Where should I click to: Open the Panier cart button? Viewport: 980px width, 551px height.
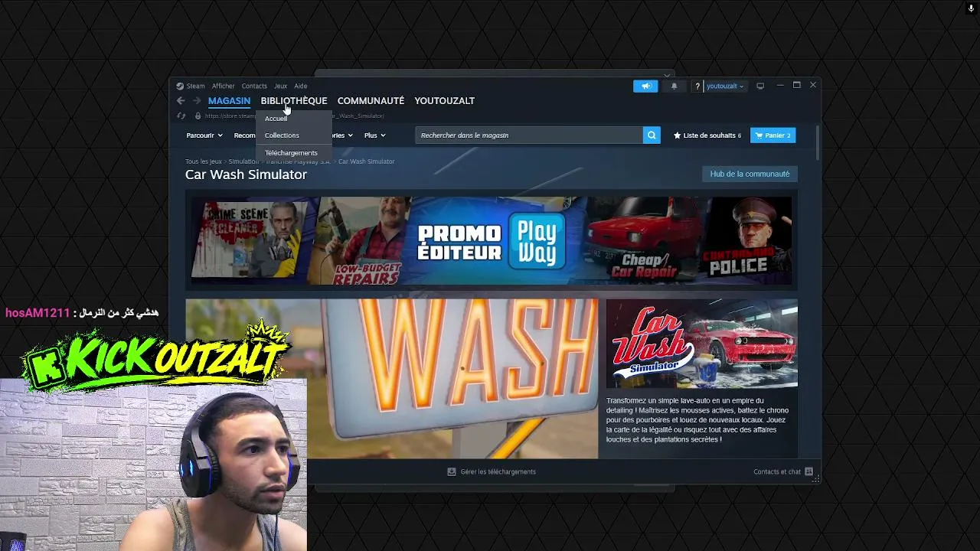click(773, 135)
